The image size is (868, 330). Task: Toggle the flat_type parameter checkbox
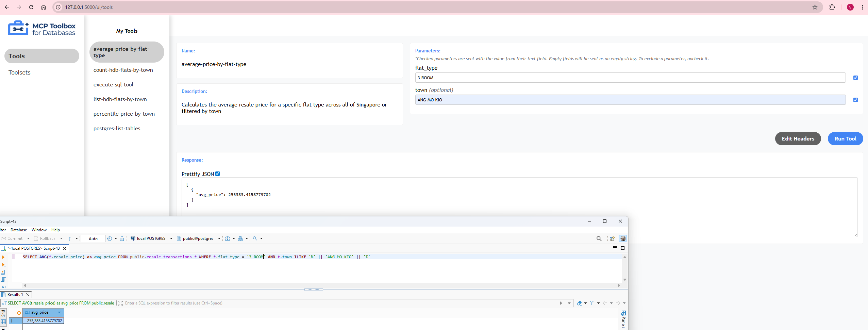[856, 78]
